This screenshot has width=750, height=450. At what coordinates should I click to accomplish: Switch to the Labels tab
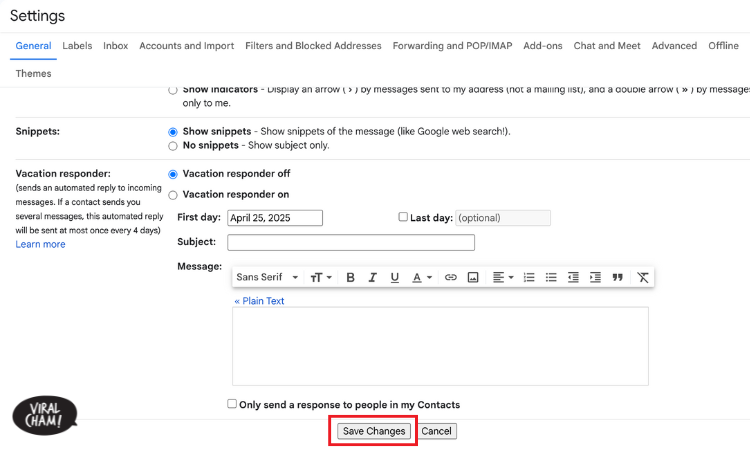77,46
